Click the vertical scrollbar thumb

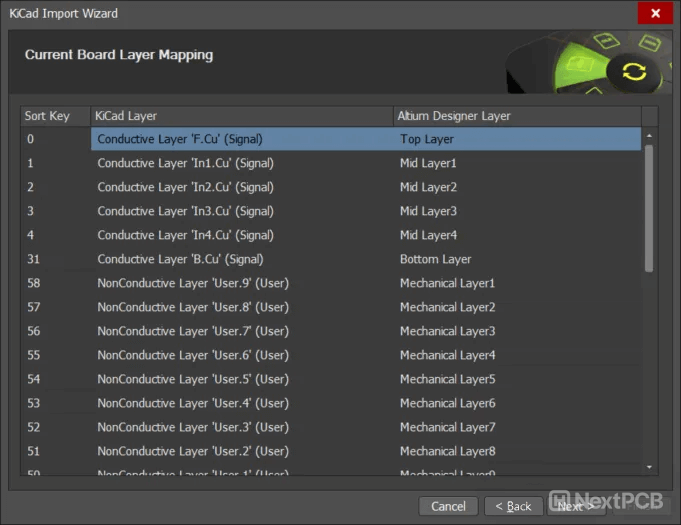[649, 208]
